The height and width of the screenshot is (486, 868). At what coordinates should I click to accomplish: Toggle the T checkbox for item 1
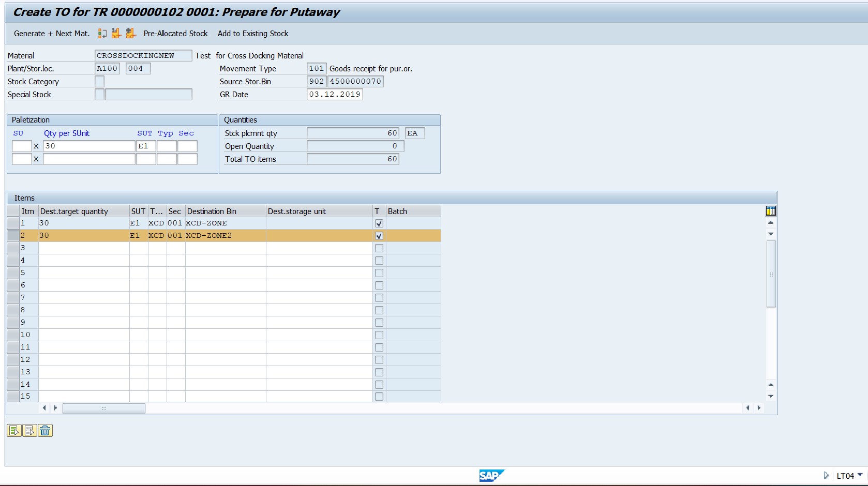(x=379, y=223)
